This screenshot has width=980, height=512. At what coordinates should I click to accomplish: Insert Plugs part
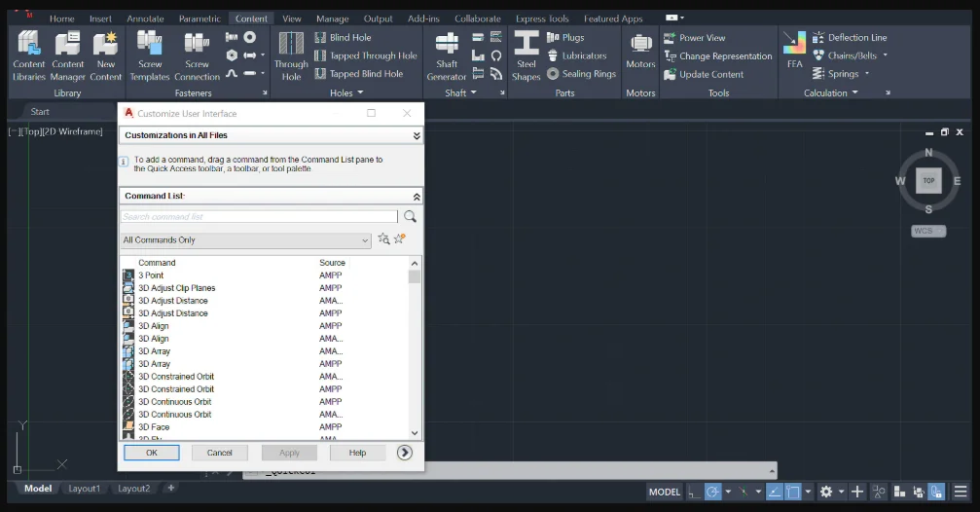pos(565,38)
